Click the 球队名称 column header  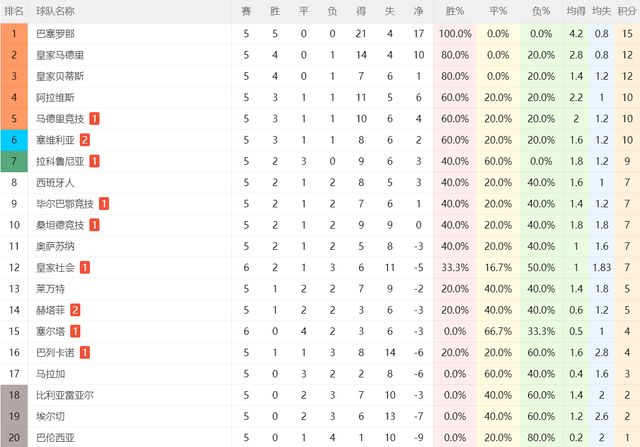pyautogui.click(x=56, y=11)
